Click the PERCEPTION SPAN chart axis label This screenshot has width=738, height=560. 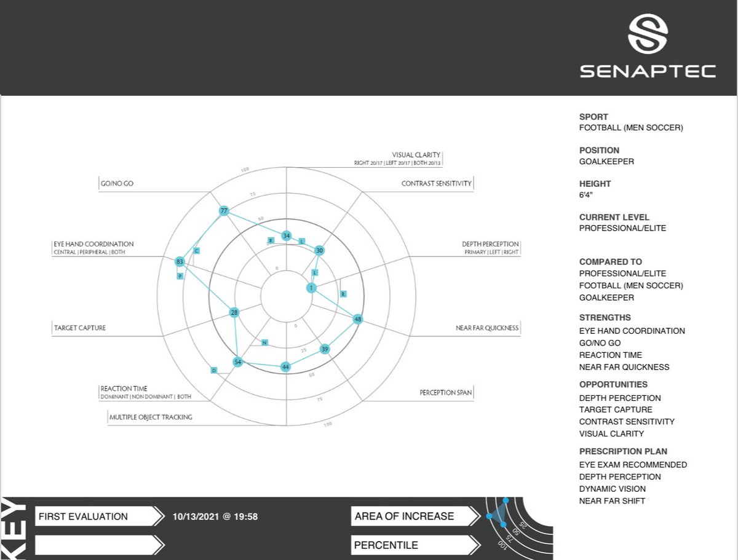[446, 392]
